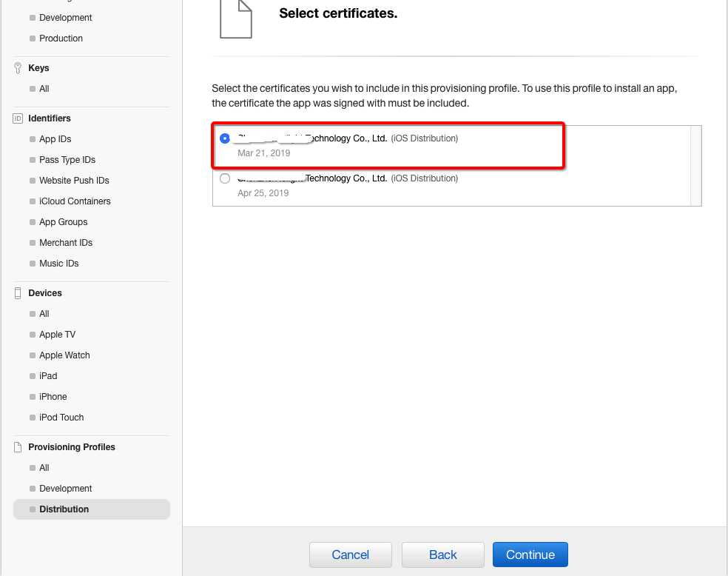Go to Website Push IDs
This screenshot has width=728, height=576.
coord(74,181)
